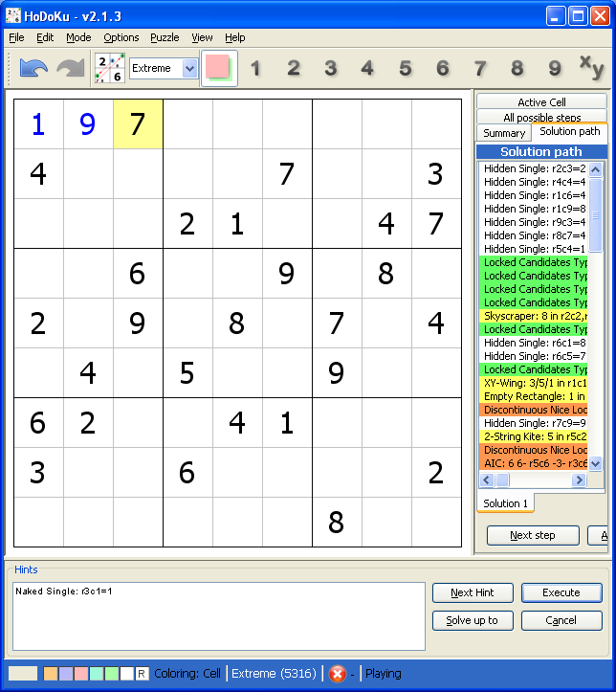Toggle the red/green coloring mode button
616x692 pixels.
(x=219, y=68)
